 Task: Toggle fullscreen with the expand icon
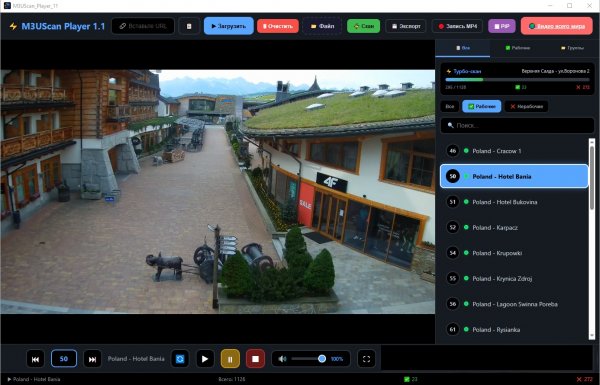click(x=366, y=359)
